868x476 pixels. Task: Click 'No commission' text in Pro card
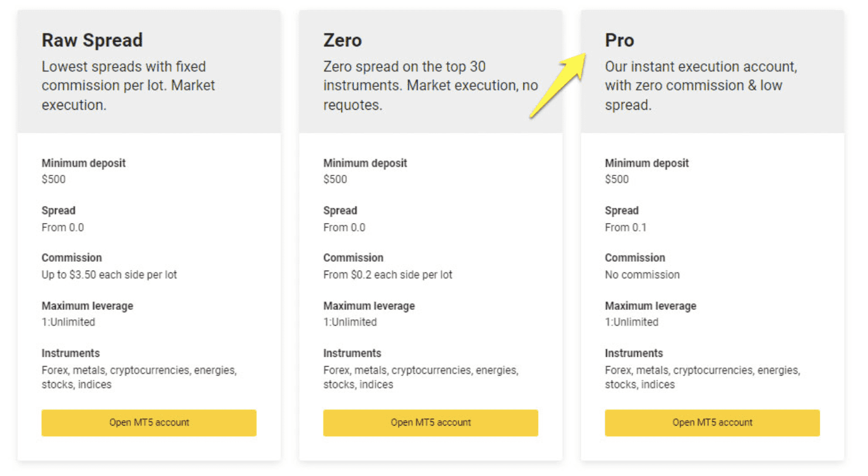[642, 275]
